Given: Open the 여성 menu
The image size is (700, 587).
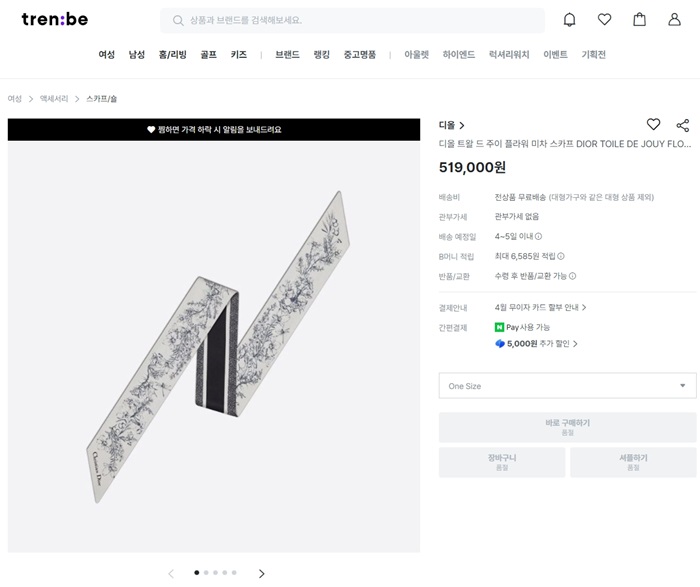Looking at the screenshot, I should pos(107,55).
